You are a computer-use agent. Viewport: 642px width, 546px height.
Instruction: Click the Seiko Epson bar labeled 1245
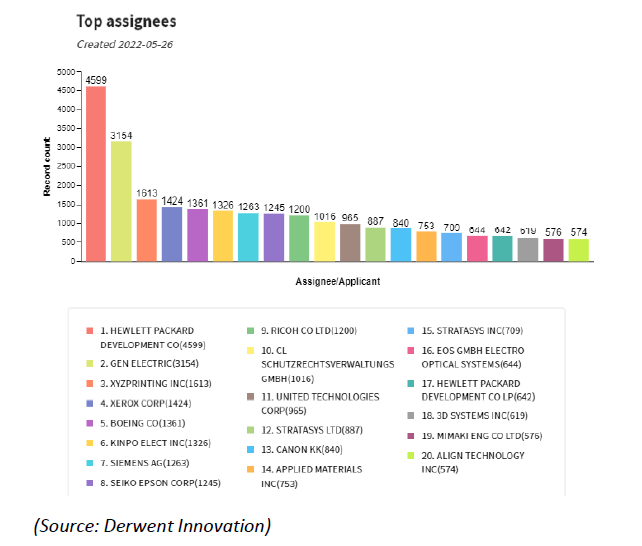274,237
